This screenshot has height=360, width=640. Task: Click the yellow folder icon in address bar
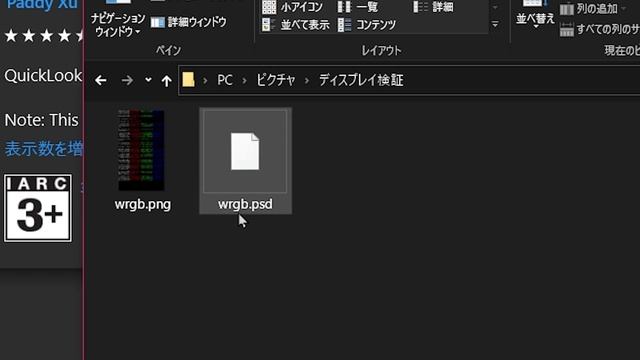pyautogui.click(x=188, y=80)
